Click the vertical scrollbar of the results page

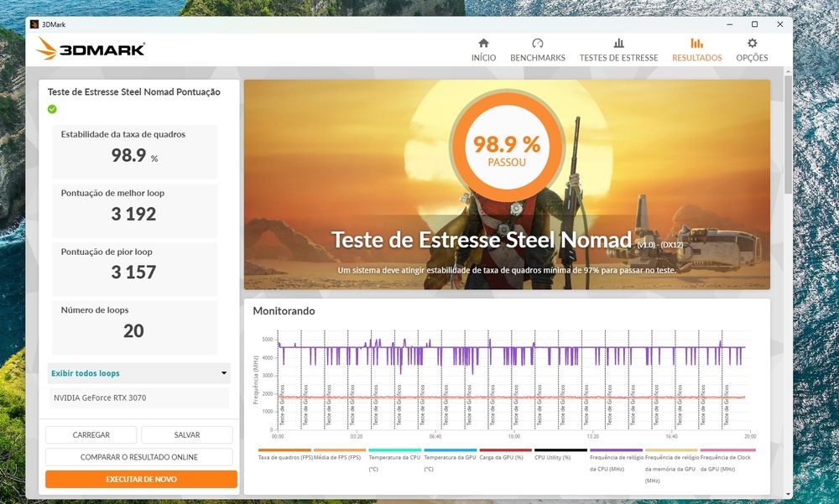tap(788, 134)
